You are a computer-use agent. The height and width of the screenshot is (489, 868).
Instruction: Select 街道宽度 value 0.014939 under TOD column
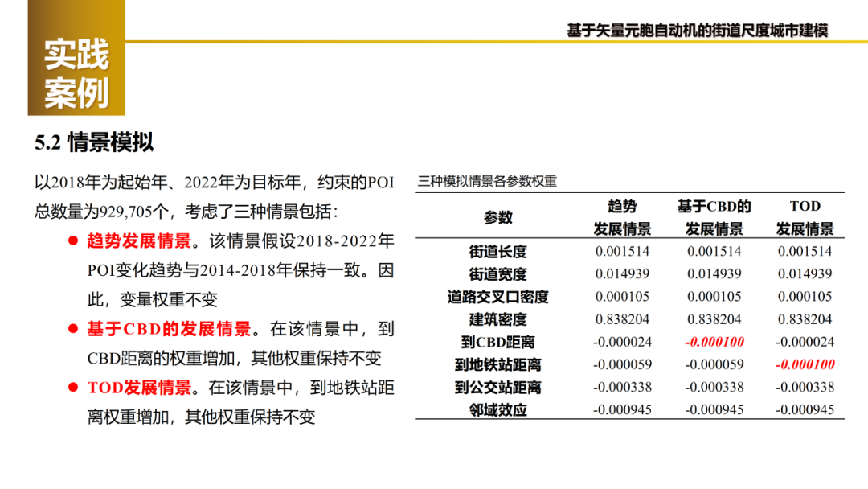point(805,274)
